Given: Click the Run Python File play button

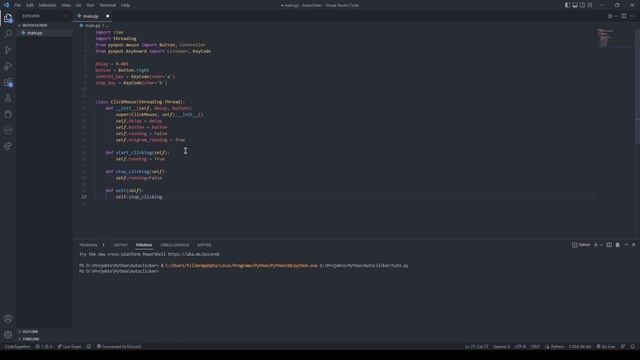Looking at the screenshot, I should tap(610, 16).
